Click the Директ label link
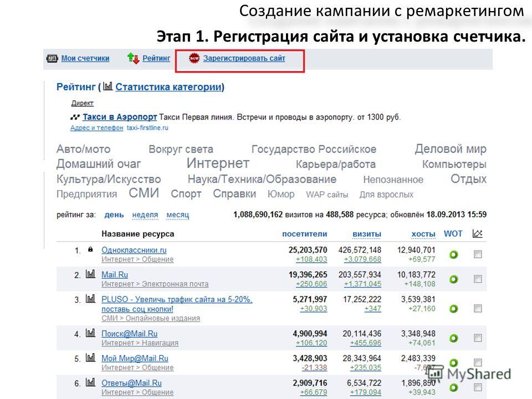The image size is (532, 399). (x=82, y=103)
